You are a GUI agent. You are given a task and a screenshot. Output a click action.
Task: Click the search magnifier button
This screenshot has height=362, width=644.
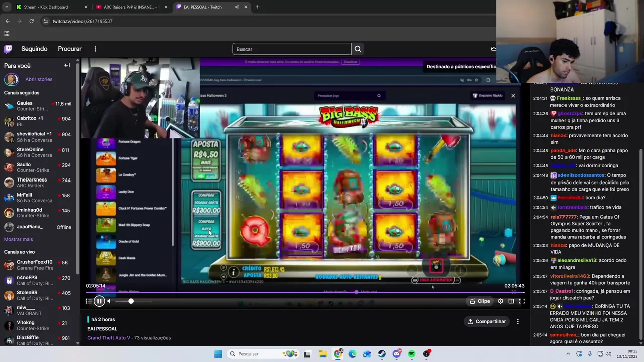point(358,49)
